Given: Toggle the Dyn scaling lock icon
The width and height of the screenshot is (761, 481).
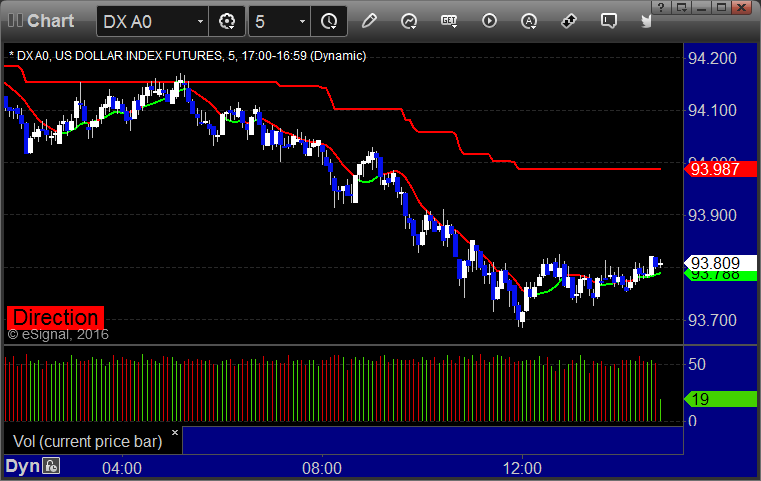Looking at the screenshot, I should coord(51,466).
